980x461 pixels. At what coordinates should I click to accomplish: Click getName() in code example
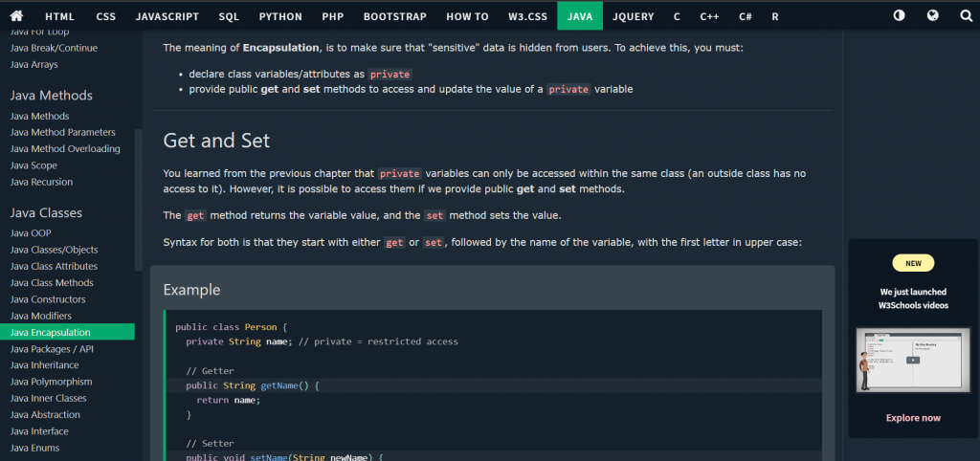(285, 385)
